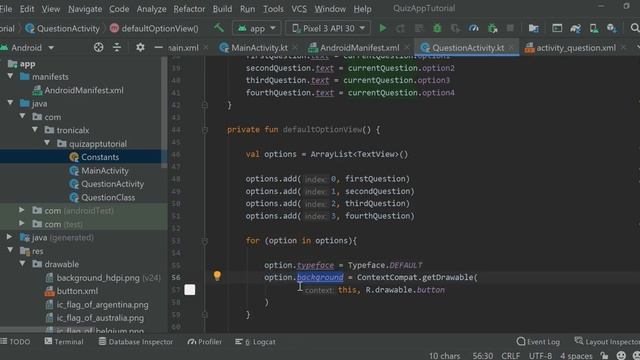This screenshot has width=640, height=360.
Task: Open the Device File Explorer toolbar icon
Action: point(533,28)
